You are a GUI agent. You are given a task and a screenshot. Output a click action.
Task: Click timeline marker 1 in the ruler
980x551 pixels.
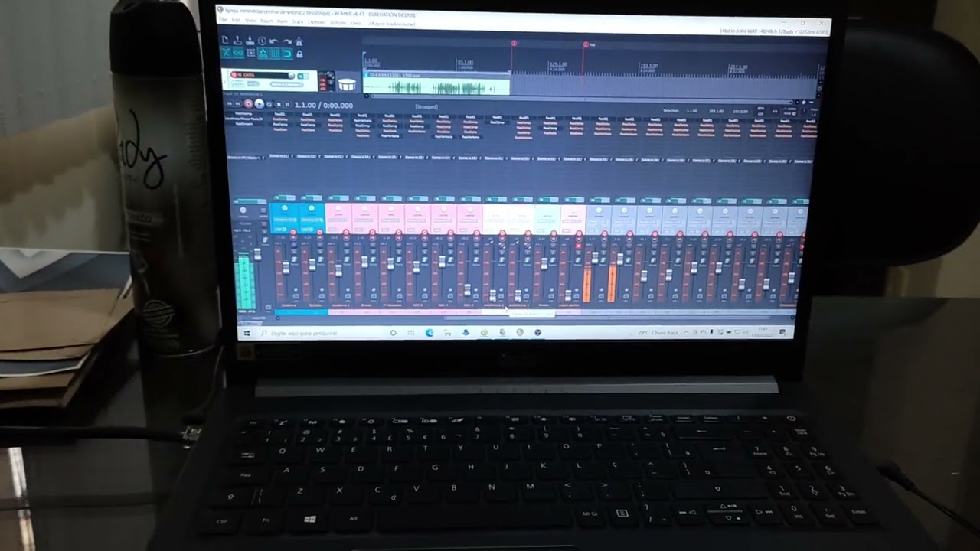coord(514,44)
